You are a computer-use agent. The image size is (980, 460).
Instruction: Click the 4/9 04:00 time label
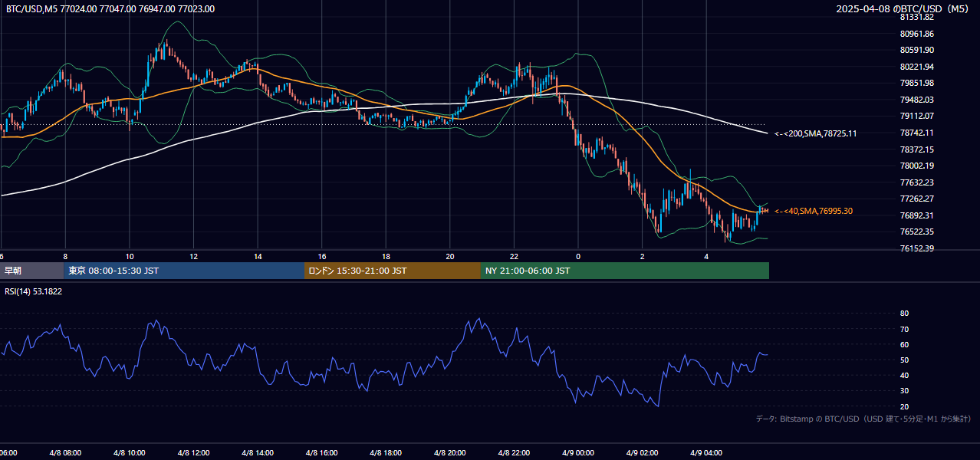coord(706,453)
